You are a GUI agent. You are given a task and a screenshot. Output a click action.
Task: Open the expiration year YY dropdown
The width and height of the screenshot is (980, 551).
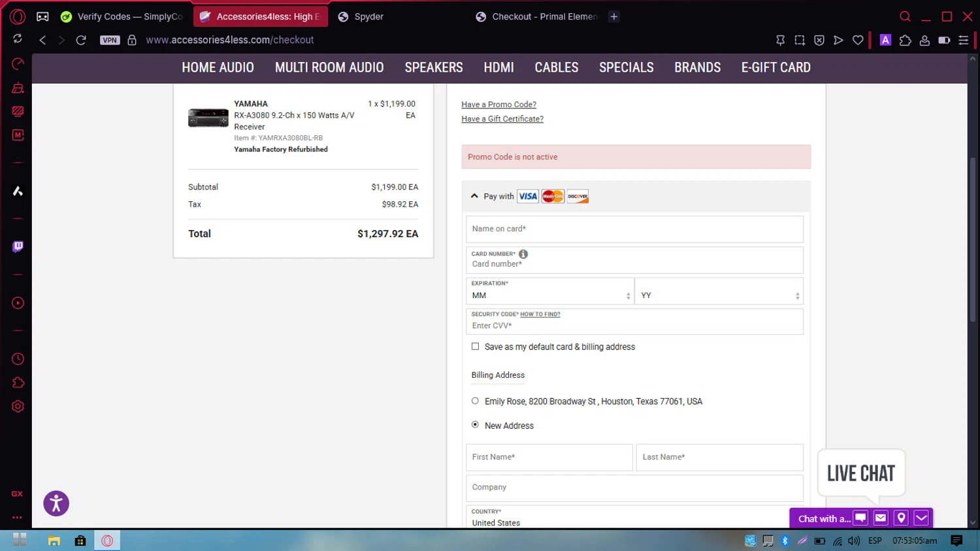pos(719,291)
